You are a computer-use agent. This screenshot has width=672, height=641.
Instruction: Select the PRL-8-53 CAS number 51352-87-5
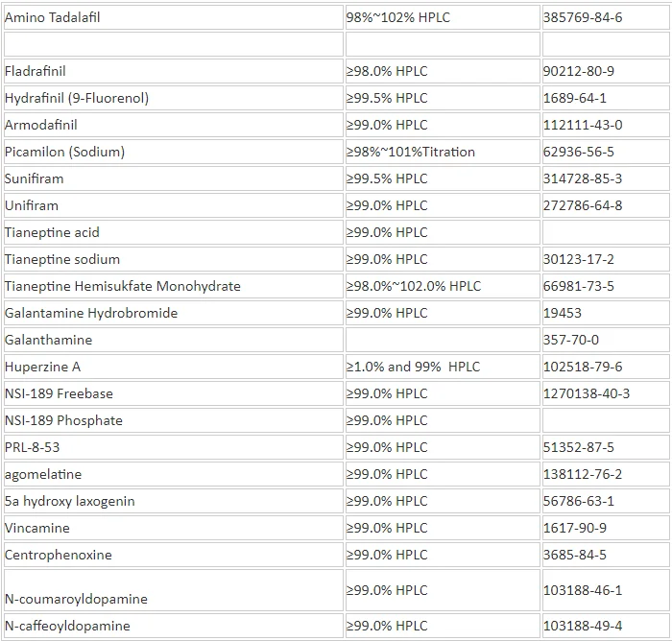[578, 447]
